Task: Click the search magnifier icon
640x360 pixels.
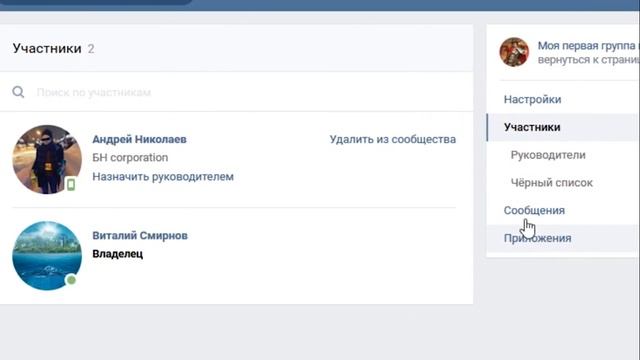Action: [x=18, y=92]
